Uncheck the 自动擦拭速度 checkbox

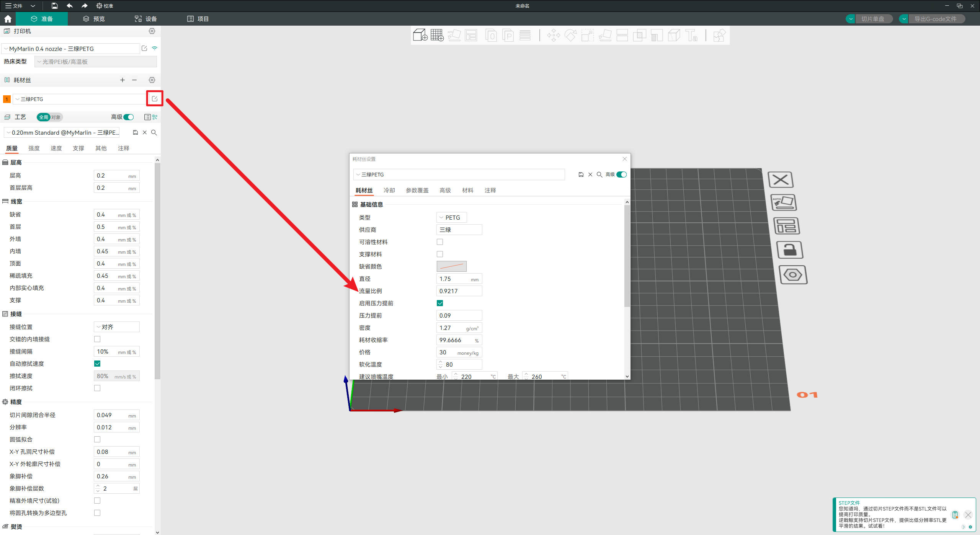tap(97, 364)
